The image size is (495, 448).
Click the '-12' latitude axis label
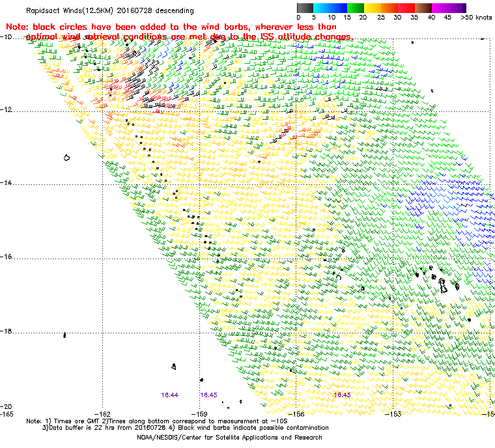(7, 109)
